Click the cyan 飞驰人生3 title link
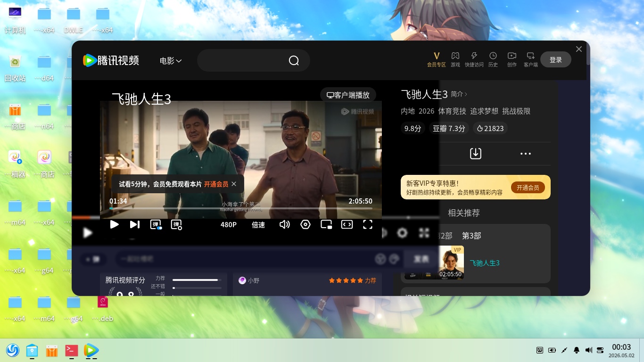This screenshot has height=362, width=644. point(485,263)
